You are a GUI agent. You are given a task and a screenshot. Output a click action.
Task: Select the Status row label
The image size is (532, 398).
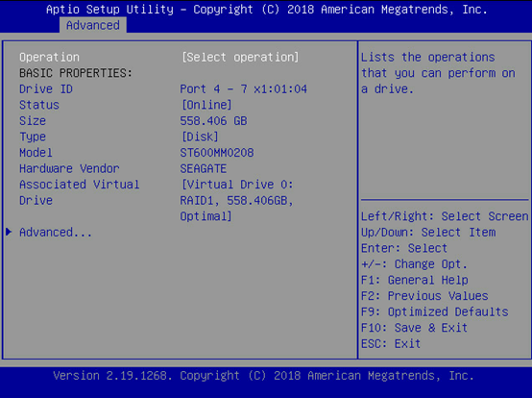pyautogui.click(x=39, y=105)
